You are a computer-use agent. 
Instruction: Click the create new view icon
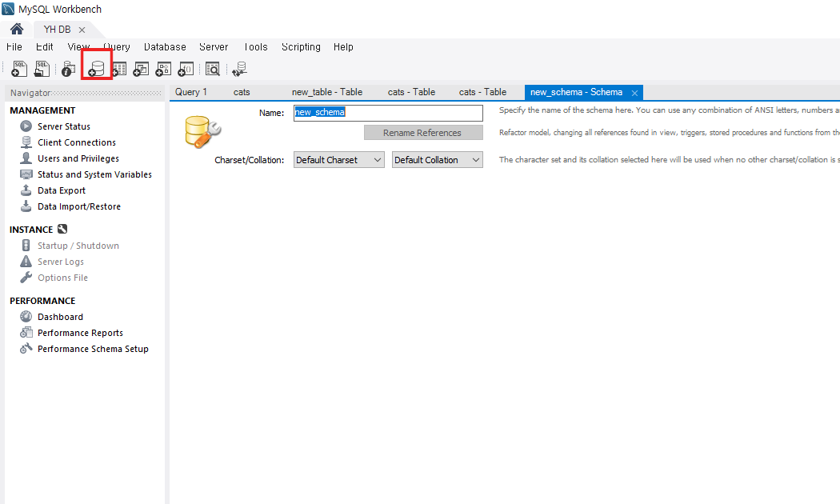coord(141,69)
